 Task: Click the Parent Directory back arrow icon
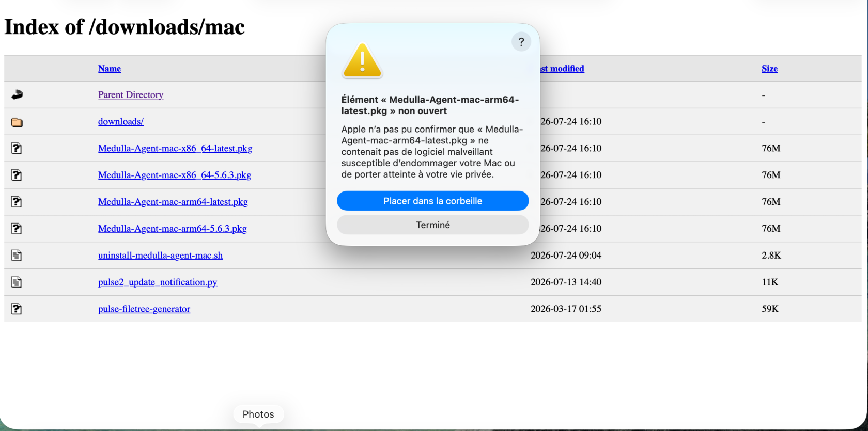click(17, 94)
